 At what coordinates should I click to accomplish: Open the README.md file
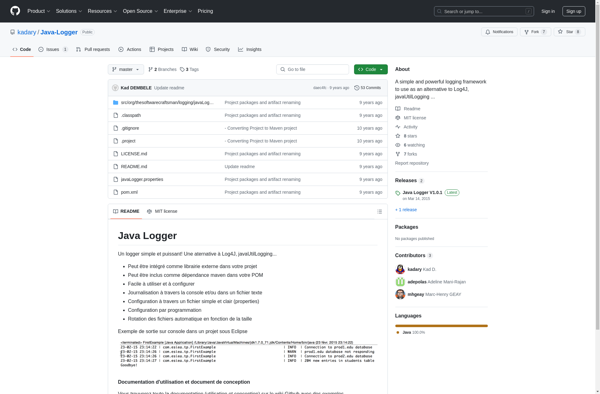pyautogui.click(x=134, y=166)
